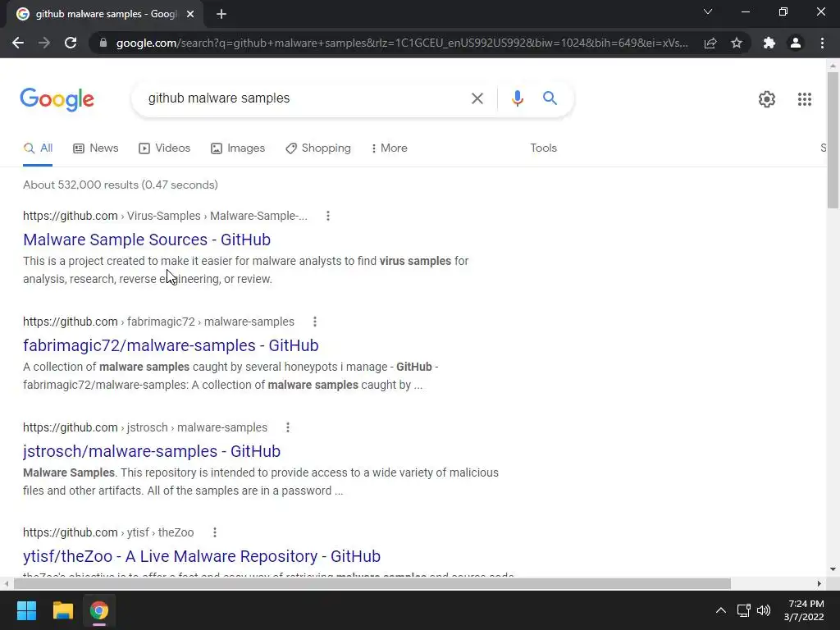The height and width of the screenshot is (630, 840).
Task: Open the Chrome extensions puzzle icon
Action: (769, 43)
